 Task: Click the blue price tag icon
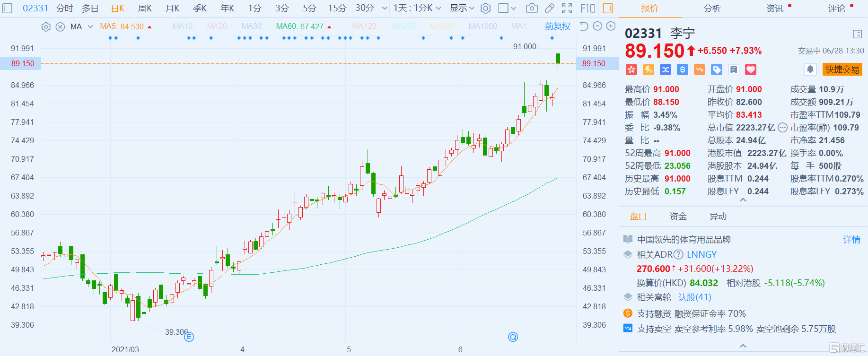click(x=717, y=69)
